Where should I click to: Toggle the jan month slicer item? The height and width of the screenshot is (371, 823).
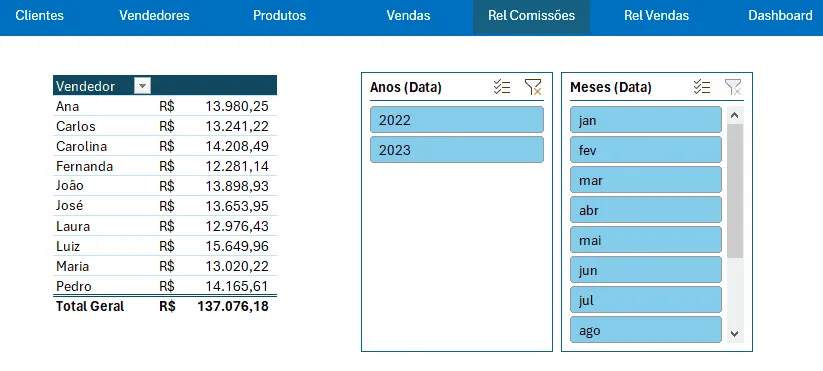pyautogui.click(x=646, y=120)
